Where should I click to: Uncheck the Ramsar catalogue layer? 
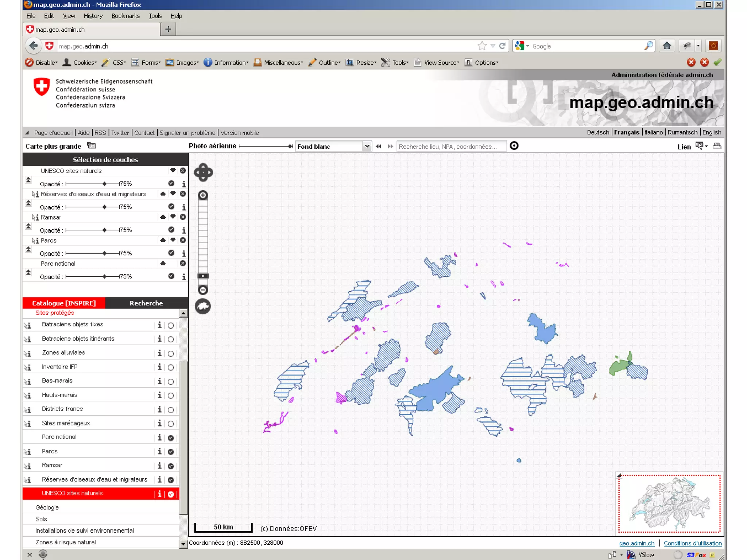170,466
